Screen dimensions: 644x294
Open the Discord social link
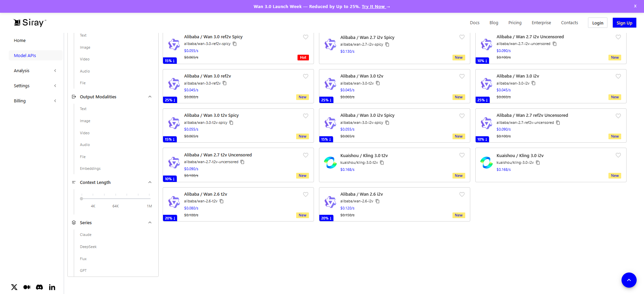point(39,287)
